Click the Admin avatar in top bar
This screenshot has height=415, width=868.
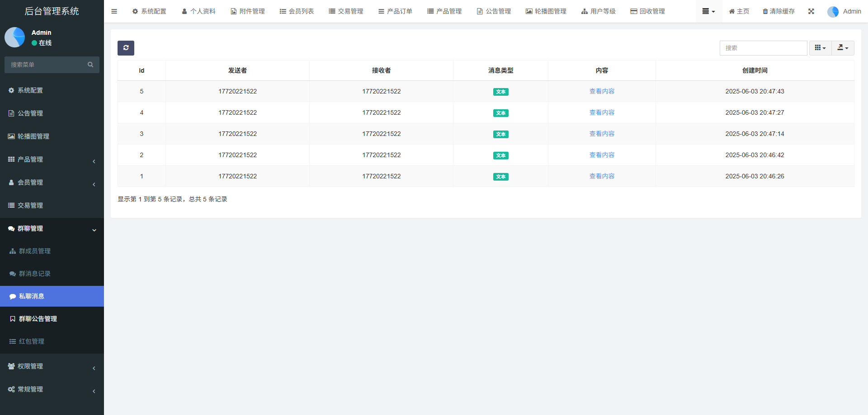pyautogui.click(x=833, y=12)
